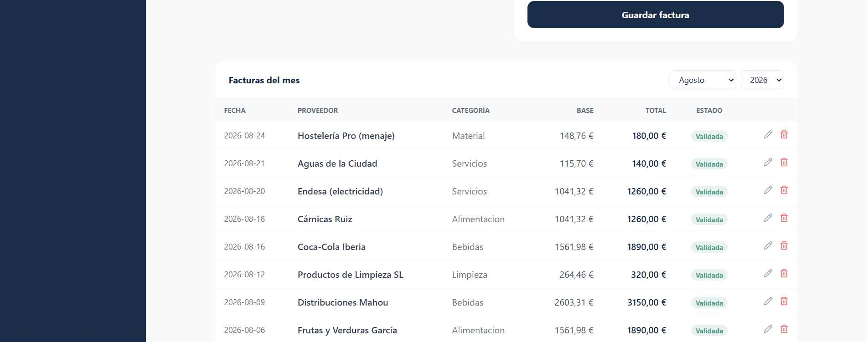Select provider name Cárnicas Ruiz
Viewport: 868px width, 342px height.
[325, 219]
